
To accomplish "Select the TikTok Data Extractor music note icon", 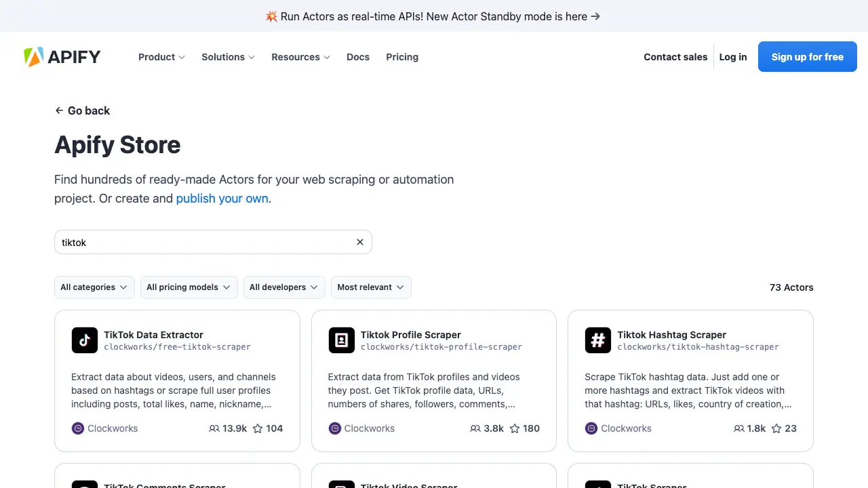I will click(x=84, y=340).
